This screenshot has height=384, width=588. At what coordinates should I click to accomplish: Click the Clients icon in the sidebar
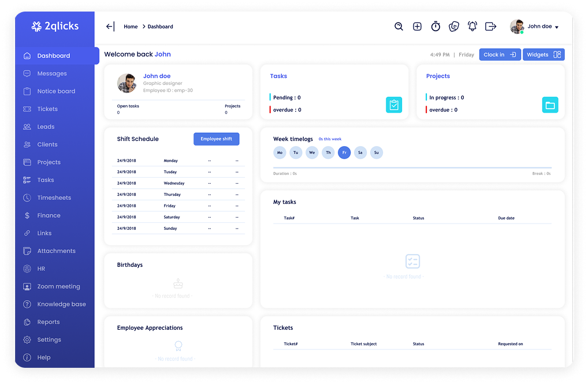(27, 144)
